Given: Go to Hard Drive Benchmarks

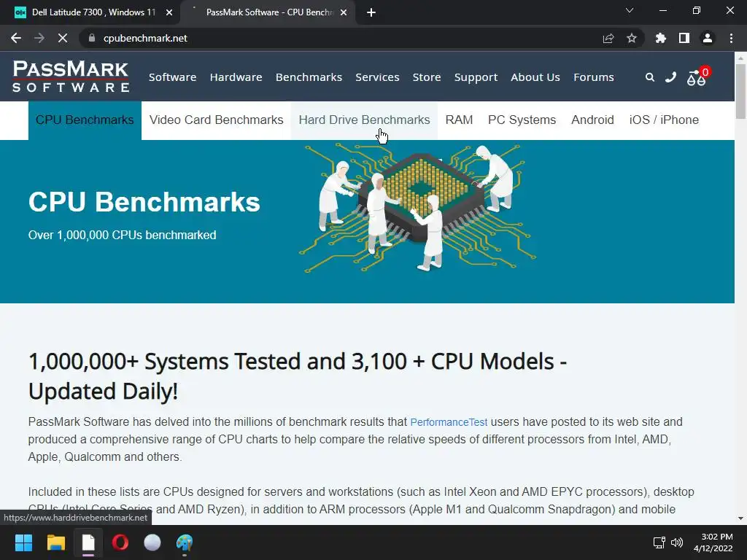Looking at the screenshot, I should point(365,120).
